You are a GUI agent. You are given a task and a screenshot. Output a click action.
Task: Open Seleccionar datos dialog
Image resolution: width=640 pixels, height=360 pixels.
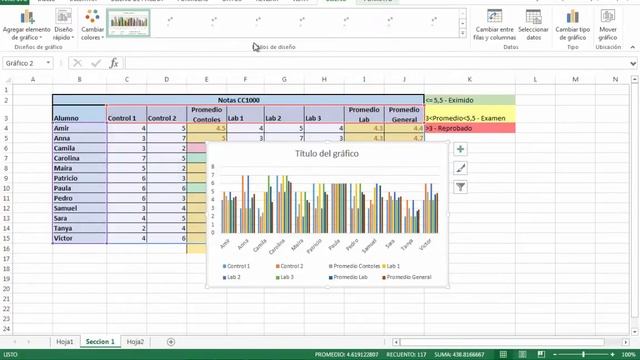tap(533, 24)
